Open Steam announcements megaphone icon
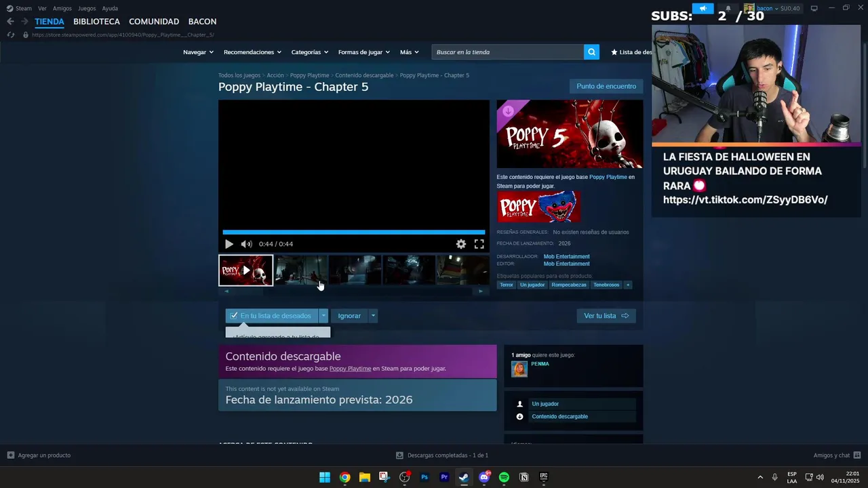This screenshot has width=868, height=488. (x=703, y=8)
